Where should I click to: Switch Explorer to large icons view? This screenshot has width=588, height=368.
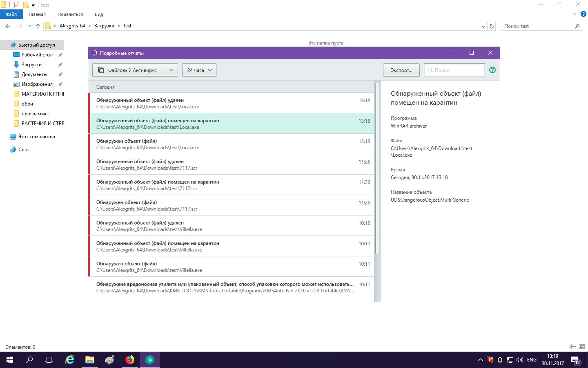pos(582,347)
